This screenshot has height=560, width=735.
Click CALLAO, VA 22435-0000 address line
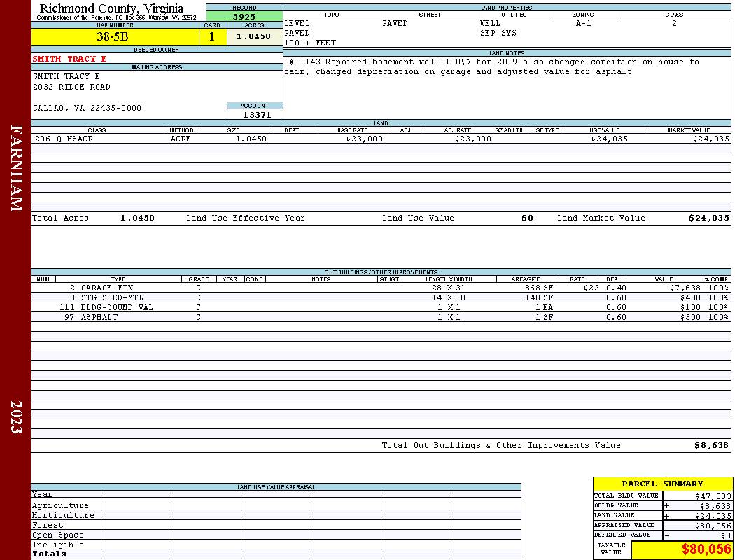point(87,108)
